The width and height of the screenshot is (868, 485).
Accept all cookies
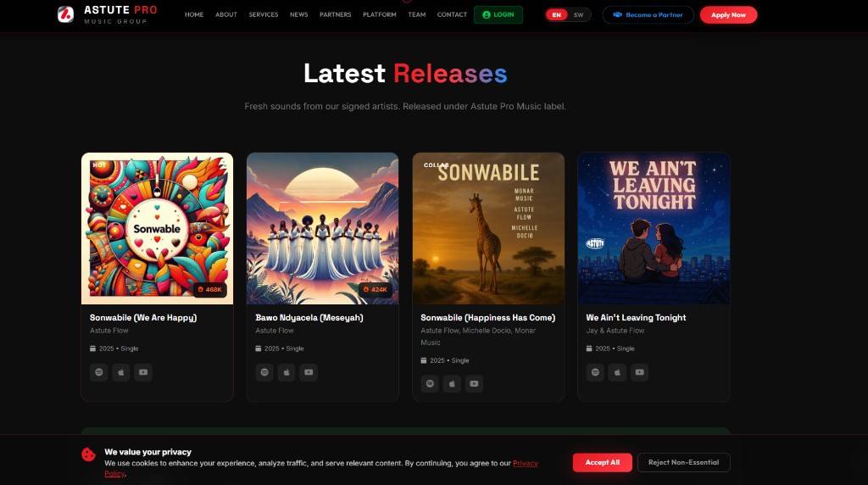point(603,462)
